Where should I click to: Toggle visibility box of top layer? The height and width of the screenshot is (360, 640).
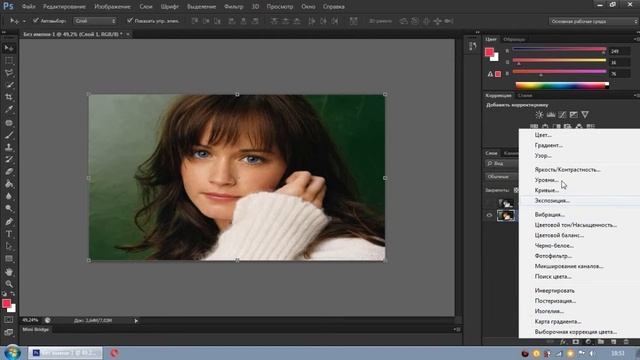click(x=489, y=203)
